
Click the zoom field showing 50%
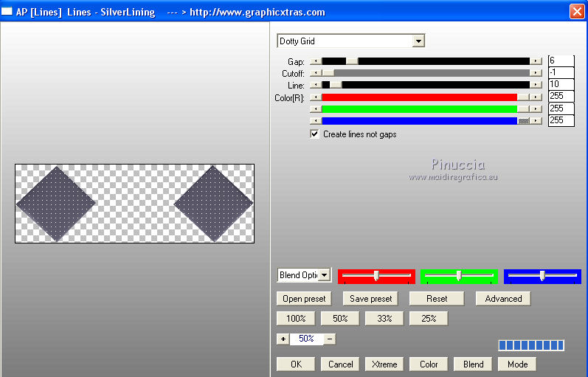306,339
